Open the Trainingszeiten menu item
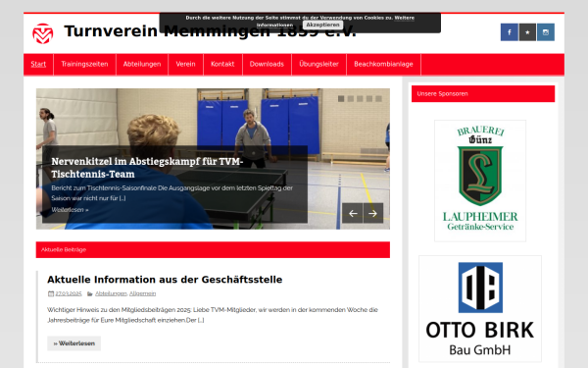Viewport: 588px width, 368px height. click(84, 64)
